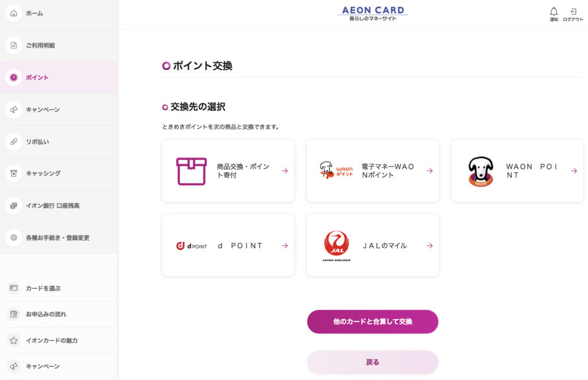Click the イオン銀行 口座残高 icon
The width and height of the screenshot is (588, 380).
[x=14, y=205]
